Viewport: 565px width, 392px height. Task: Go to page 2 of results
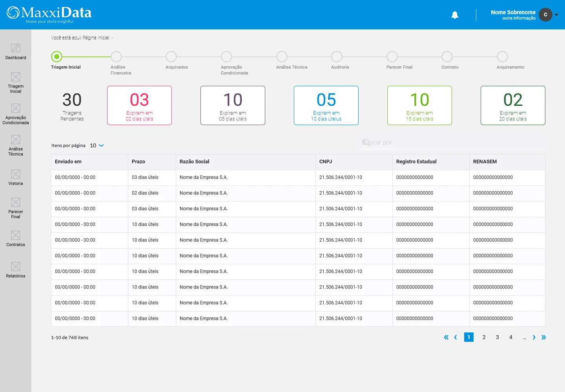click(484, 337)
